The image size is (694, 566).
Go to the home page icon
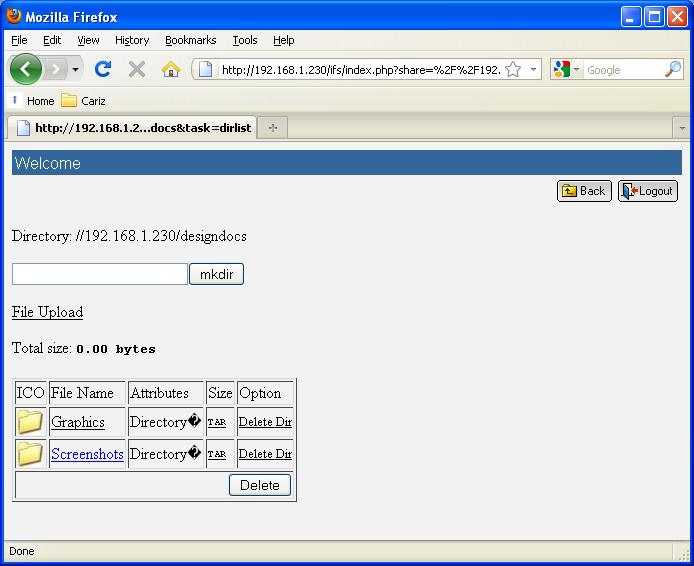point(170,69)
